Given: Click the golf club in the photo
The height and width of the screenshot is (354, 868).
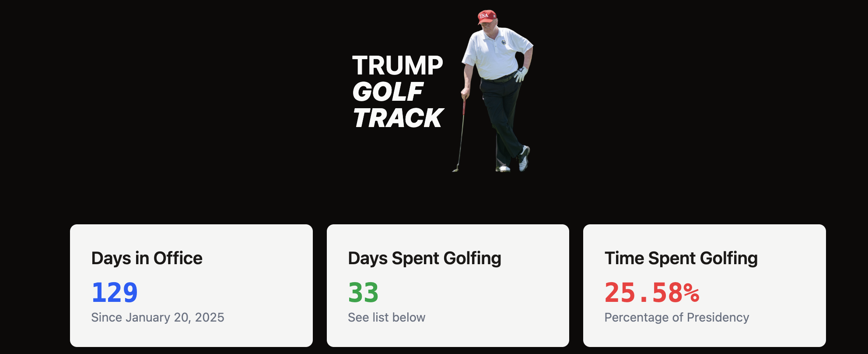Looking at the screenshot, I should point(459,135).
